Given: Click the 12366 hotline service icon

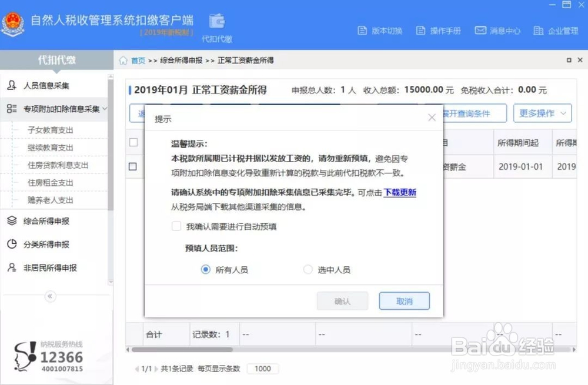Looking at the screenshot, I should click(x=26, y=356).
